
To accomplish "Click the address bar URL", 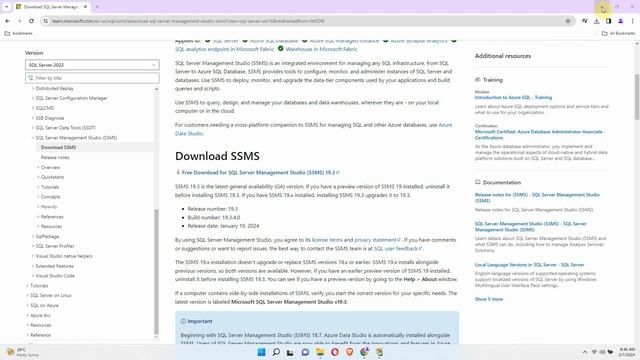I will pos(189,21).
